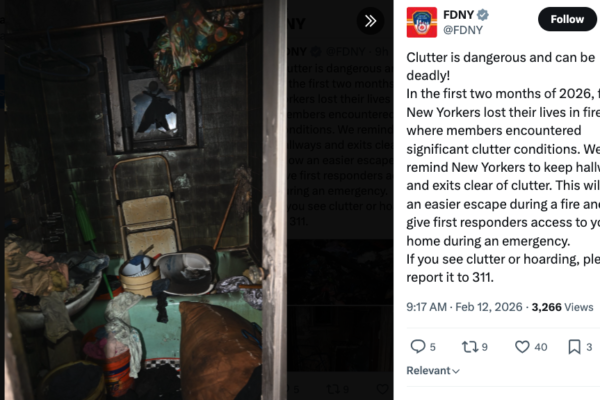Like the tweet with the heart icon
600x400 pixels.
coord(522,346)
